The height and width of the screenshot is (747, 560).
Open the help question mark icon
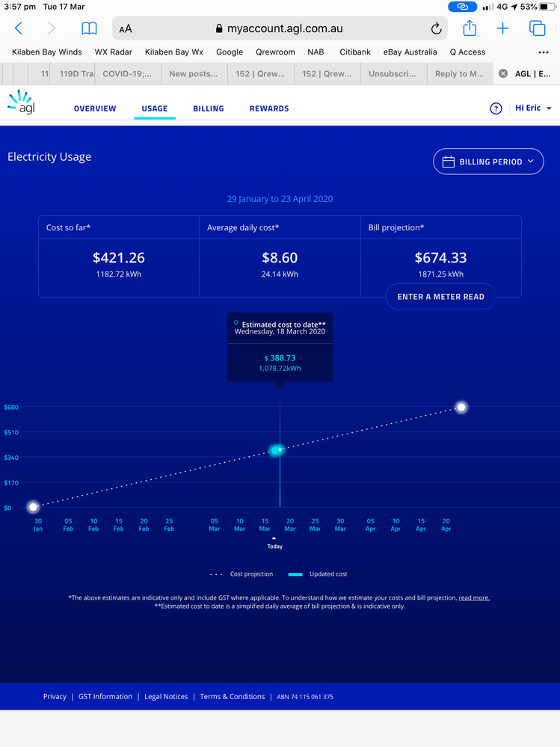[496, 108]
